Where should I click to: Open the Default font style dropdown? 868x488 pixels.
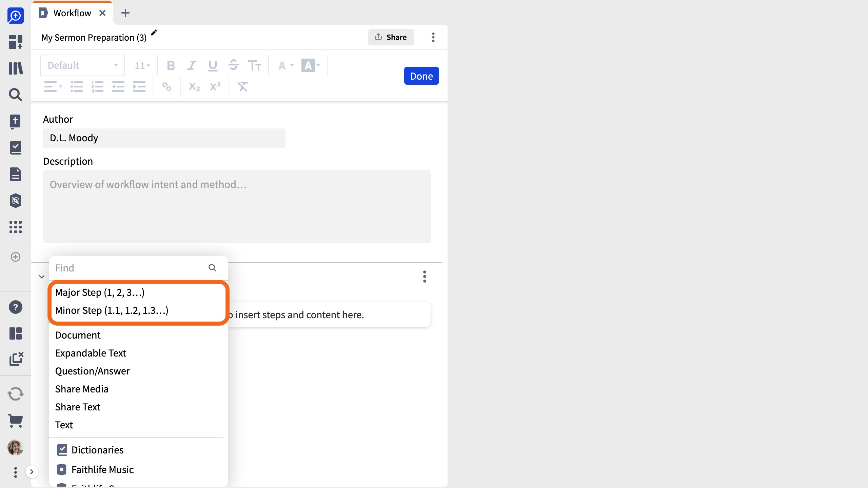click(82, 65)
